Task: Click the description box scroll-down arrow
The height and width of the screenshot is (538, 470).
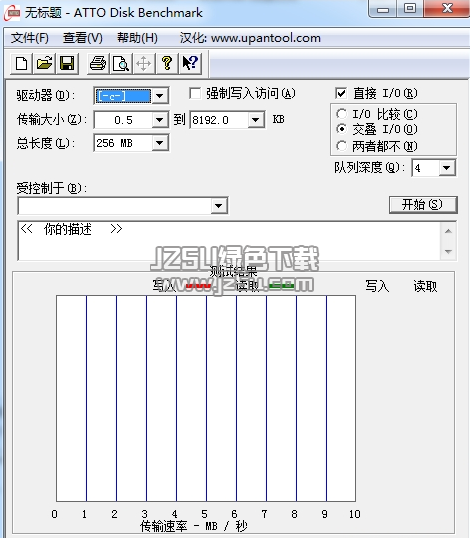Action: (x=448, y=252)
